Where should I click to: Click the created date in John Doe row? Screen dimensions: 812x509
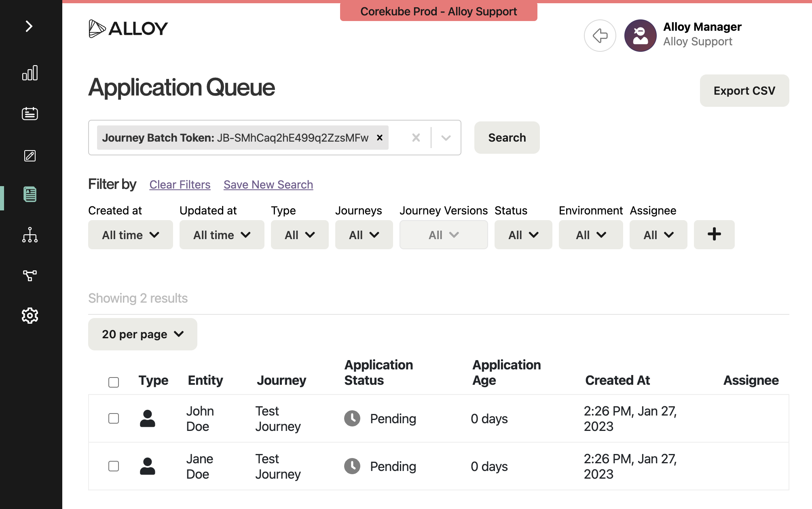[630, 419]
